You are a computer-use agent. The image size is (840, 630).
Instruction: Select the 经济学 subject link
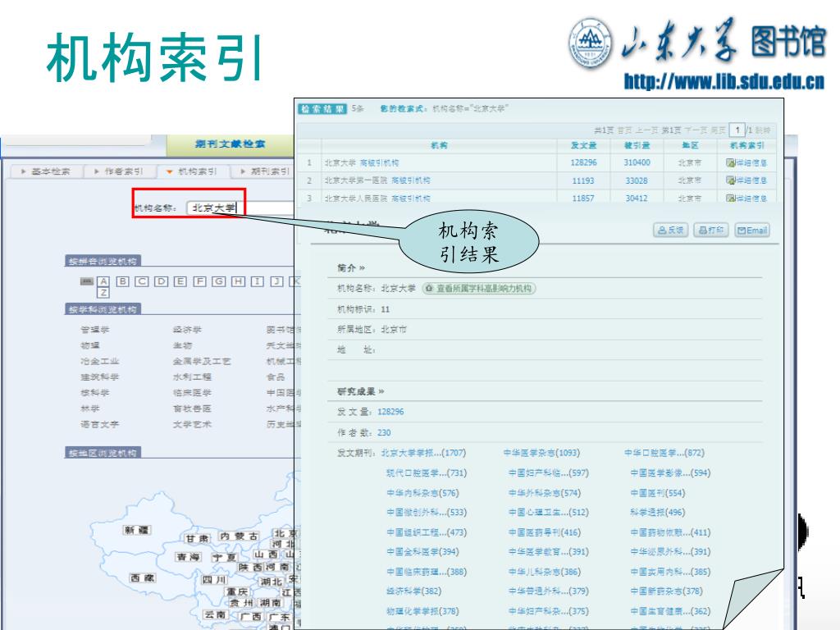188,330
